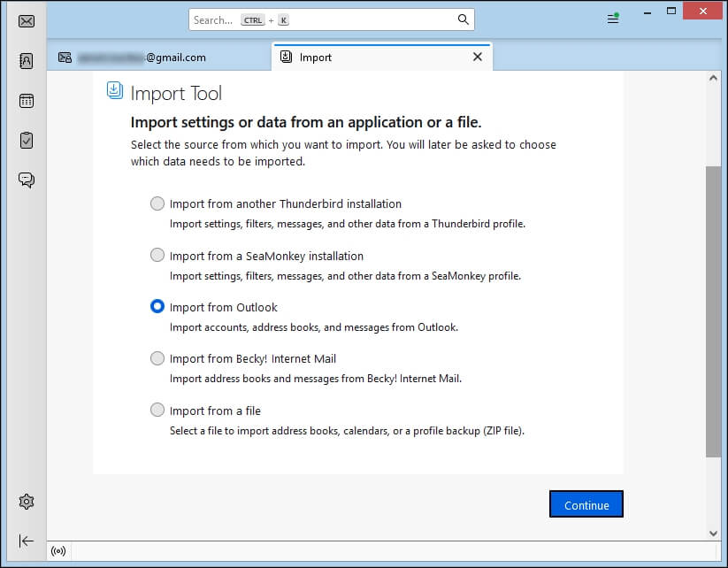Open the Chat sidebar icon
Screen dimensions: 728x568
pyautogui.click(x=27, y=180)
